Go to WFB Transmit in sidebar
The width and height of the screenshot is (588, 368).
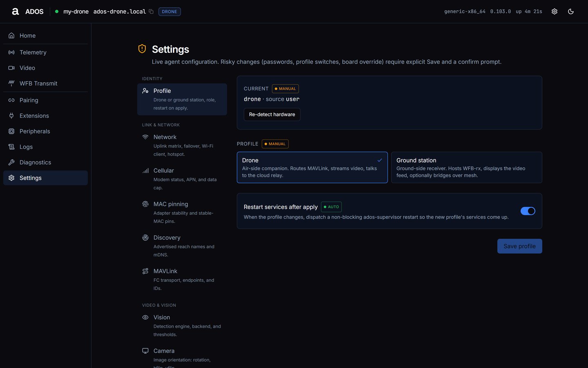[45, 83]
